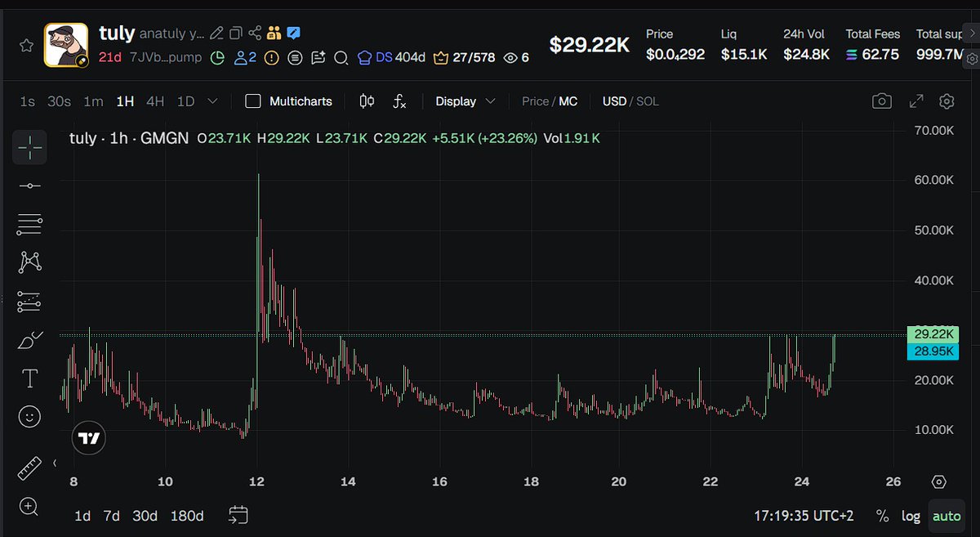Select the brush drawing tool
Screen dimensions: 980x537
click(x=29, y=340)
